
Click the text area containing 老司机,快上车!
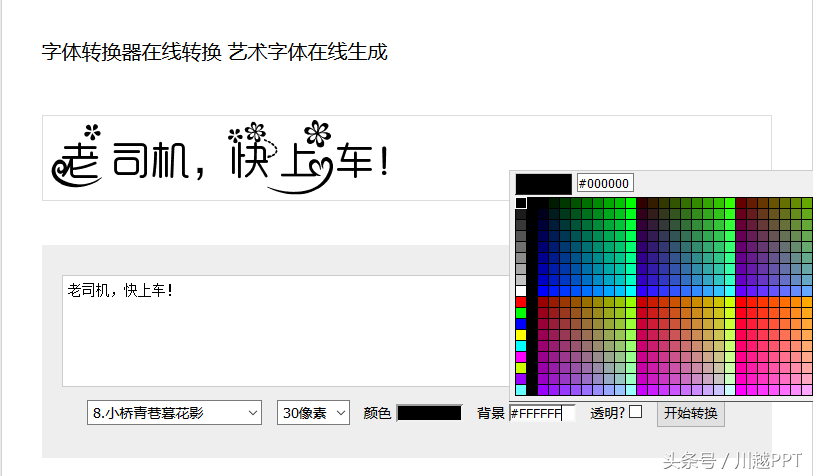286,331
